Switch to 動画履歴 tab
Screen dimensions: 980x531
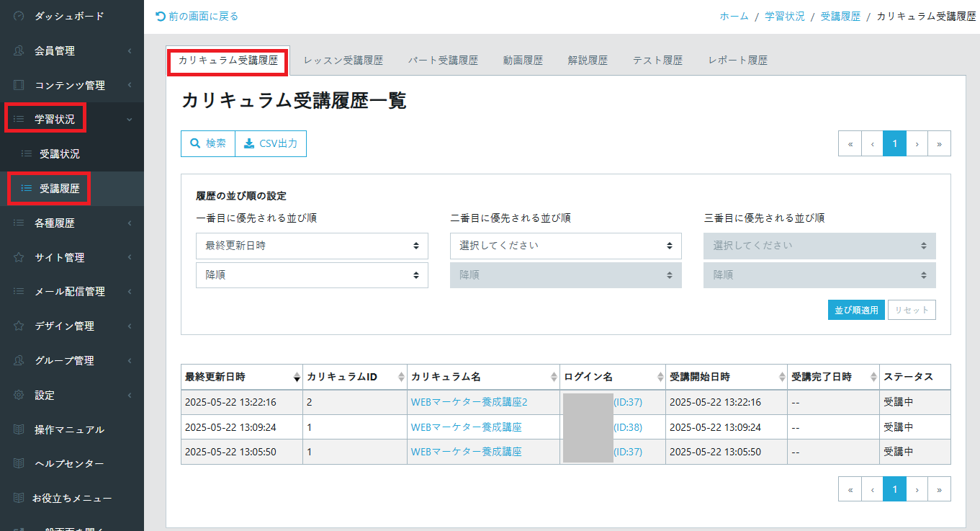tap(523, 61)
